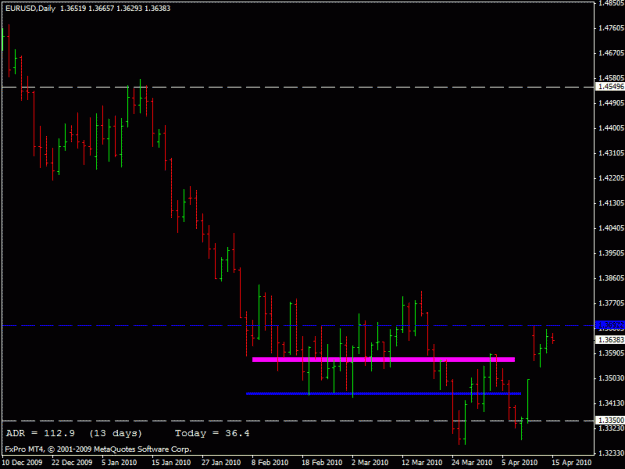
Task: Click the 15 Jan 2010 date label
Action: 171,463
